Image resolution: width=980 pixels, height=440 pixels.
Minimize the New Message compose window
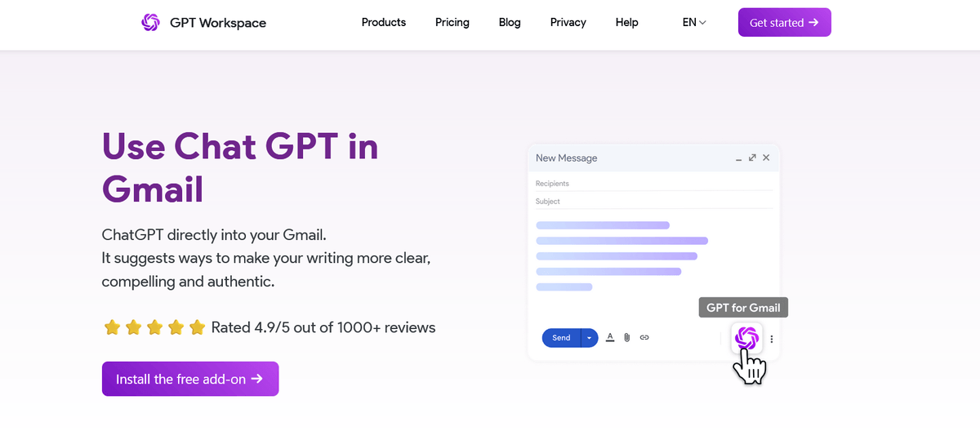pos(739,158)
